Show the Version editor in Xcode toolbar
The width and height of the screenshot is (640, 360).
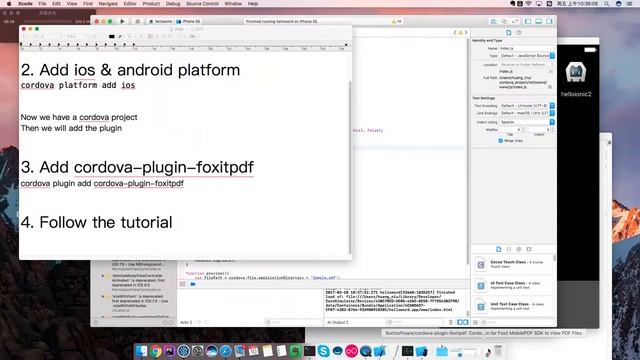(515, 21)
